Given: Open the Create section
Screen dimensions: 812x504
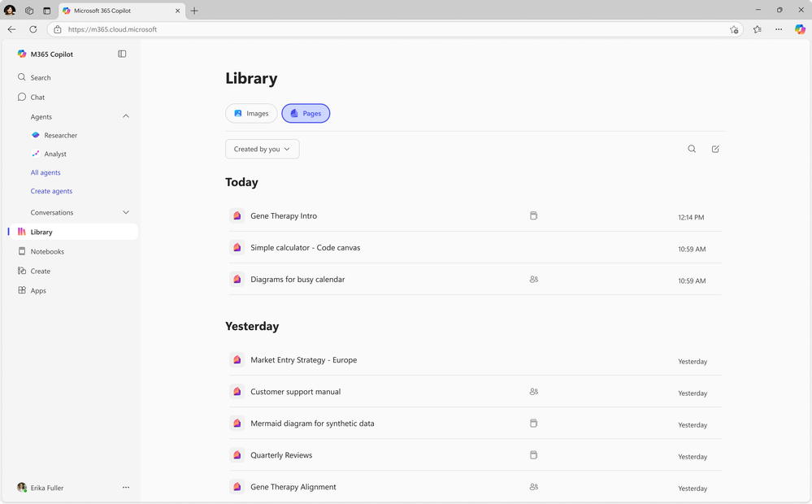Looking at the screenshot, I should (41, 271).
